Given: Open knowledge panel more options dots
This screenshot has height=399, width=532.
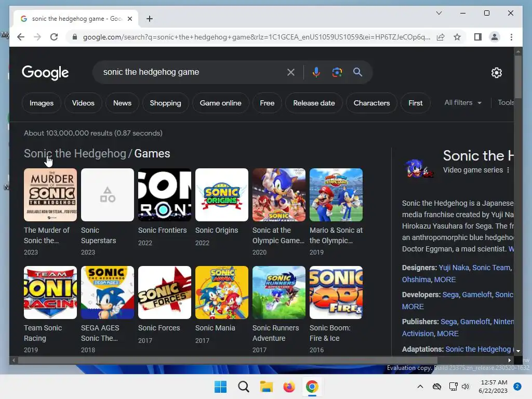Looking at the screenshot, I should (508, 170).
